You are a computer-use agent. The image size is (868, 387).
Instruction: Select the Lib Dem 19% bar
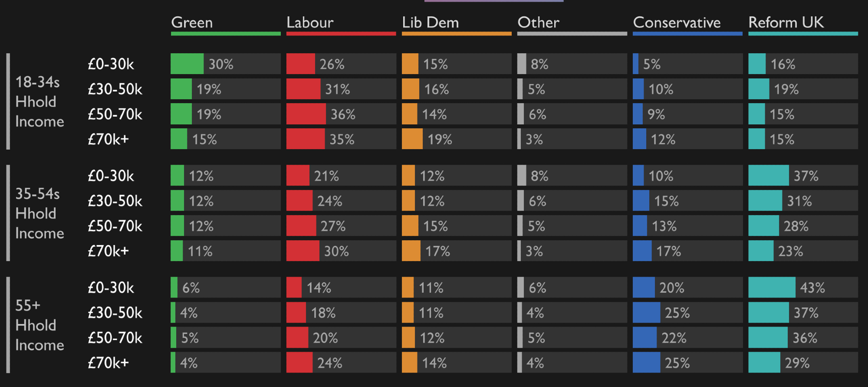[x=412, y=139]
